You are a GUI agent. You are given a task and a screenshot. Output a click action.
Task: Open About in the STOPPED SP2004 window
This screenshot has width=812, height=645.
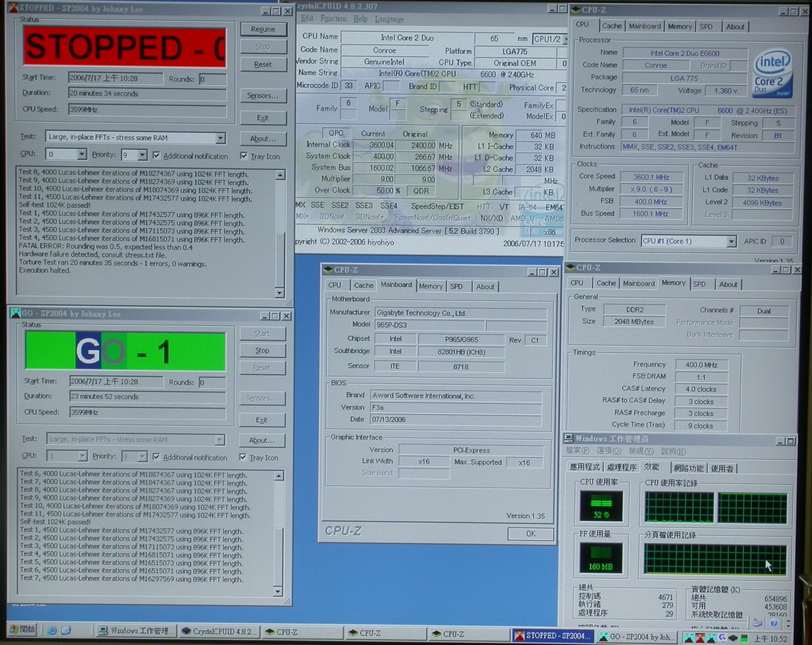tap(263, 139)
